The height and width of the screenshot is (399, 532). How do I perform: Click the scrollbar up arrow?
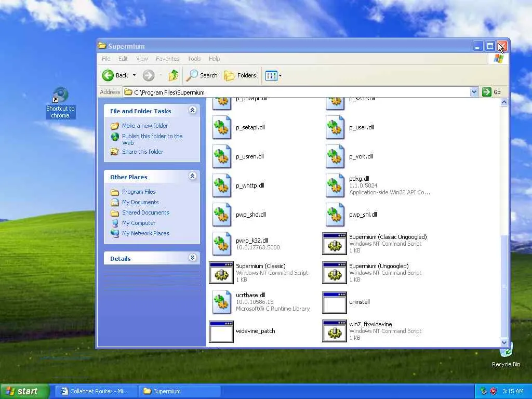[x=504, y=102]
